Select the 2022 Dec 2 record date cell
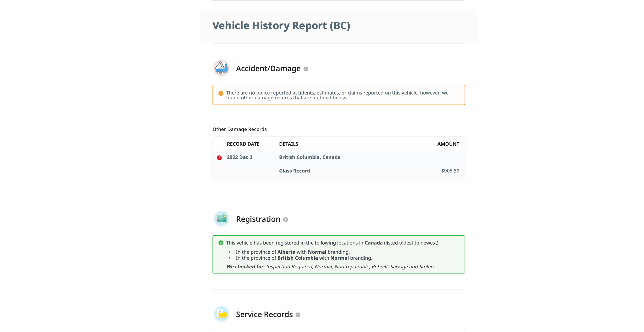Screen dimensions: 644x332 pos(239,157)
